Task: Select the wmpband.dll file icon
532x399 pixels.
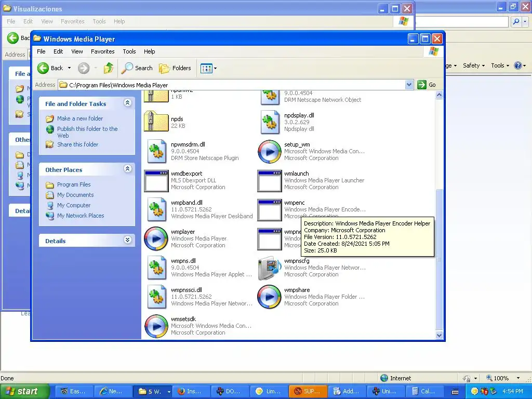Action: [156, 210]
